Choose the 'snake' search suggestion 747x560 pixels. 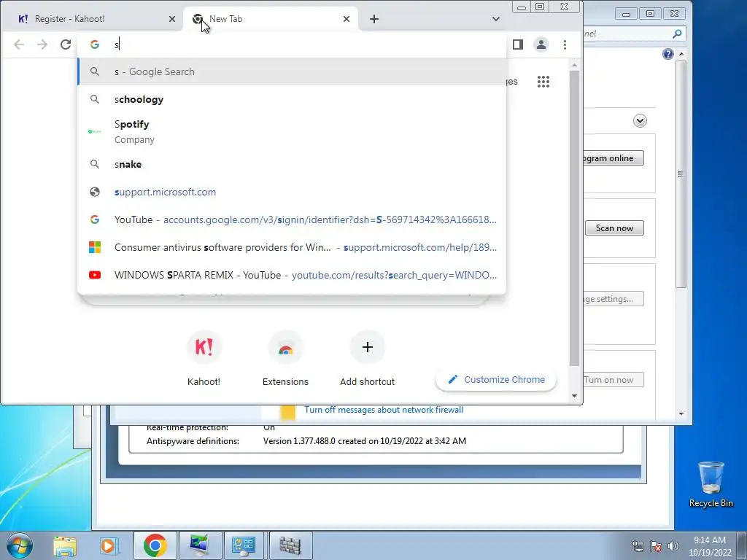(x=292, y=164)
